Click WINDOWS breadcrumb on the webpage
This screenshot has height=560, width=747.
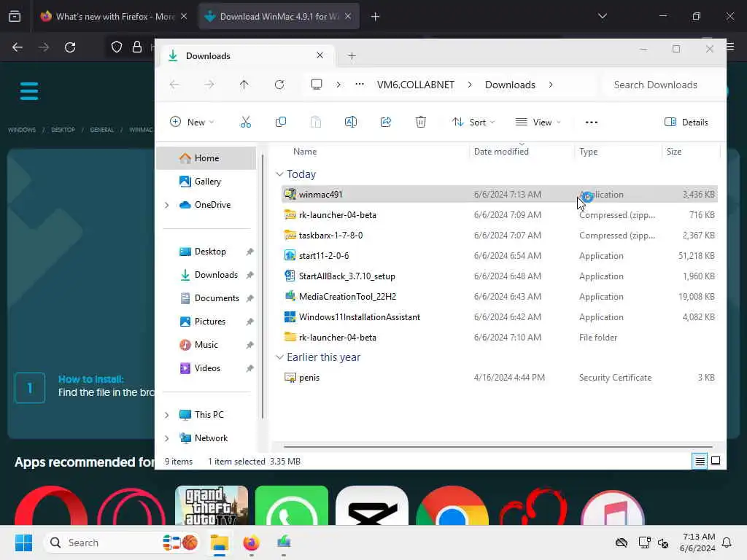tap(22, 130)
